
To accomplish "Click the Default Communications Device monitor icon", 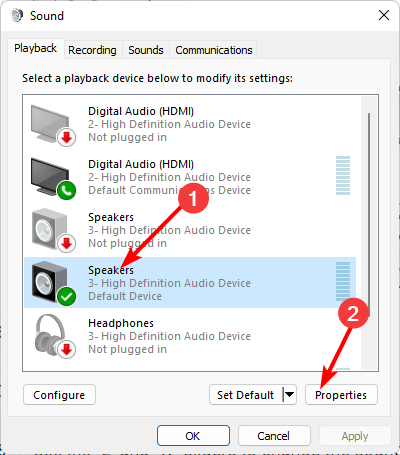I will (x=53, y=178).
